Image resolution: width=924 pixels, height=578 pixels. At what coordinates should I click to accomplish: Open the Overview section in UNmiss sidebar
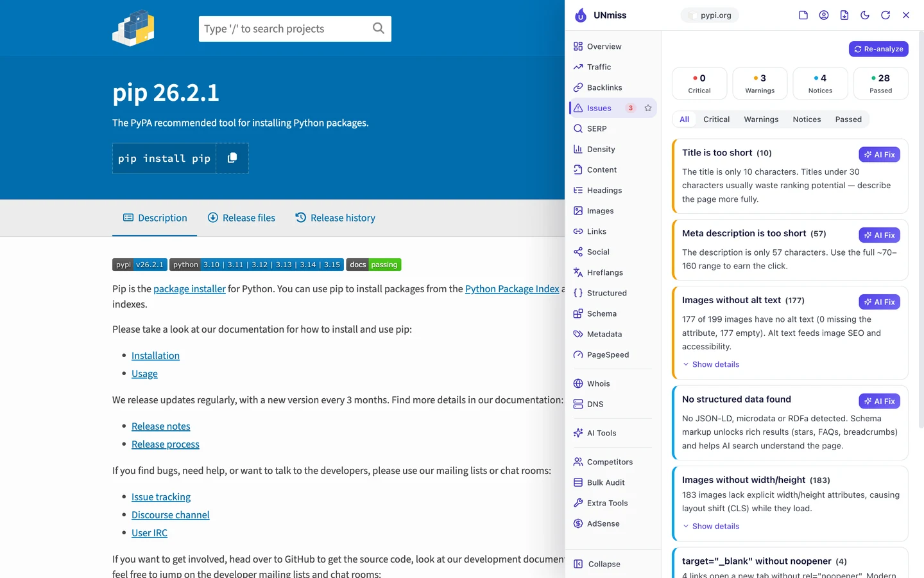point(613,46)
